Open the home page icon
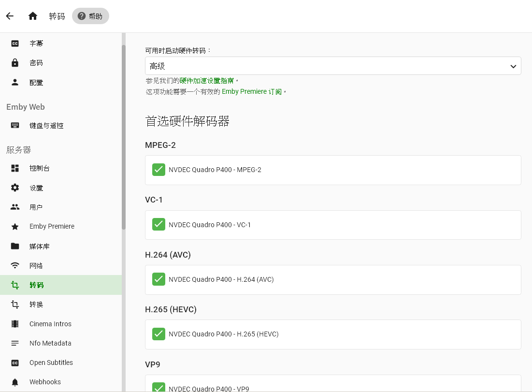This screenshot has width=532, height=392. (x=32, y=16)
